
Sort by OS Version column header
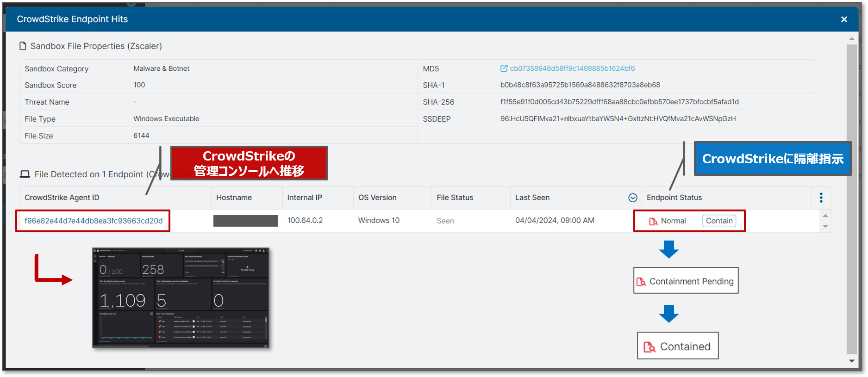click(377, 198)
